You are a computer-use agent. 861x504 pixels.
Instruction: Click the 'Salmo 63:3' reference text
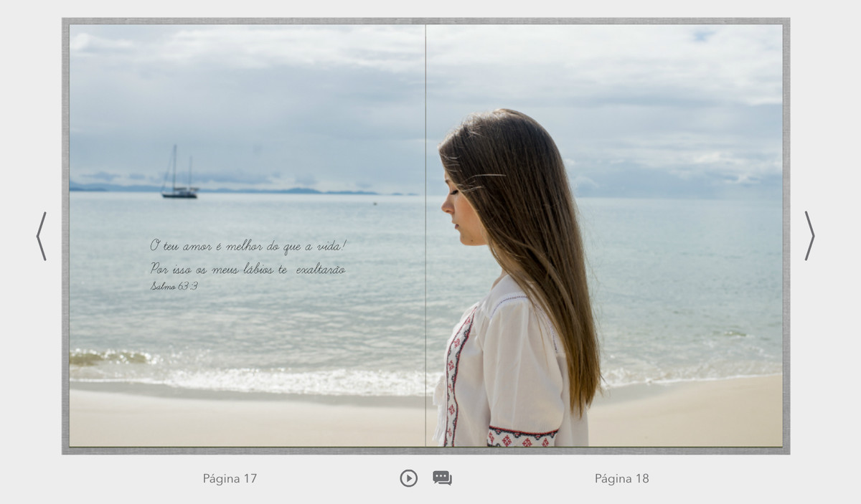(x=174, y=286)
